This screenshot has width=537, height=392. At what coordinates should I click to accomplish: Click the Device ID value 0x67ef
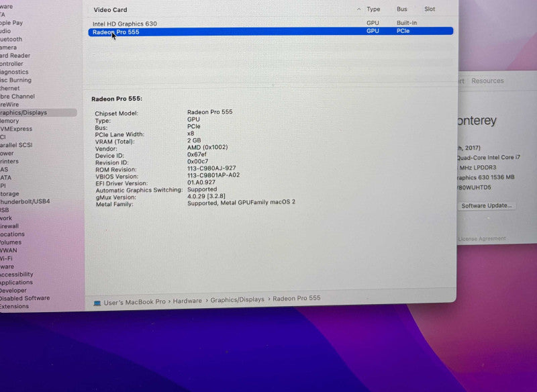click(197, 154)
